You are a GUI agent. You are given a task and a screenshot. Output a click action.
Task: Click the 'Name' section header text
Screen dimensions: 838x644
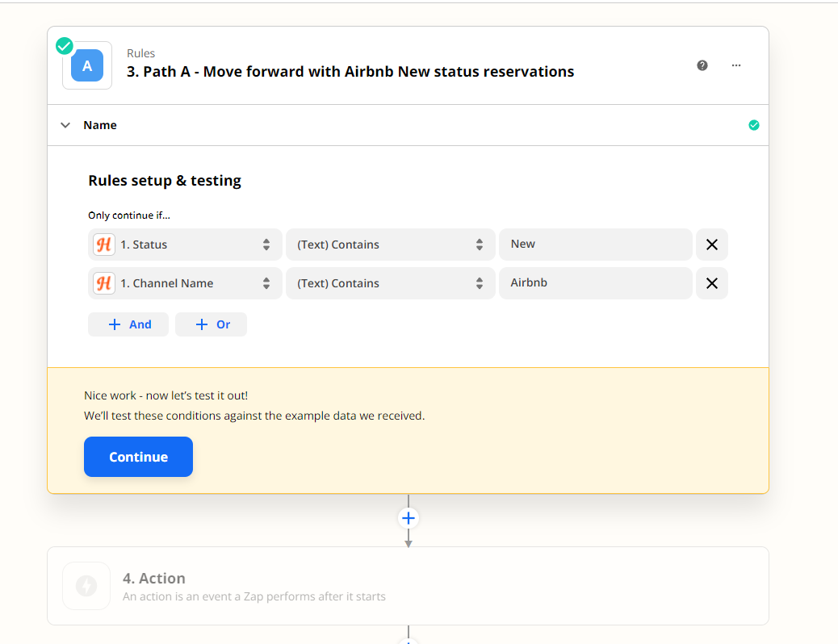click(100, 125)
